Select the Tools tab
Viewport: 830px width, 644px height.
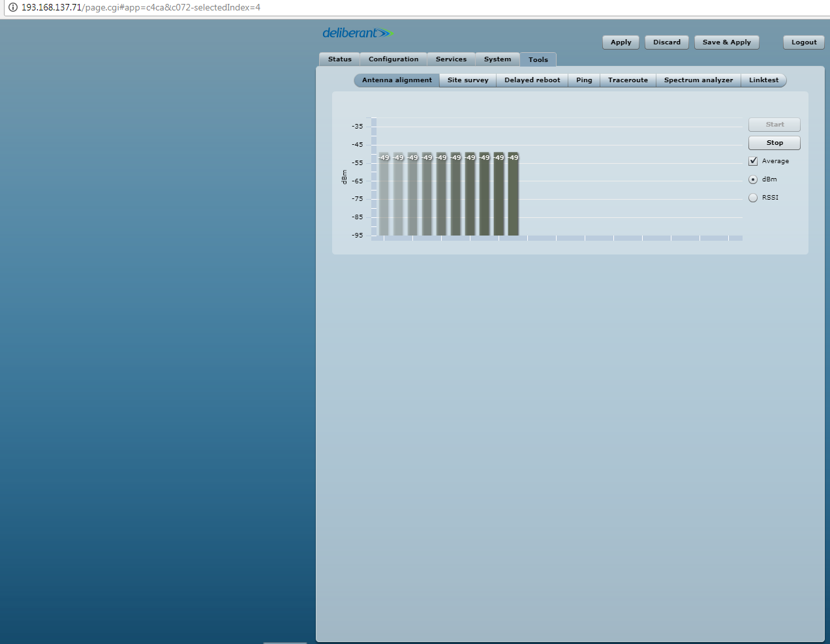coord(538,60)
